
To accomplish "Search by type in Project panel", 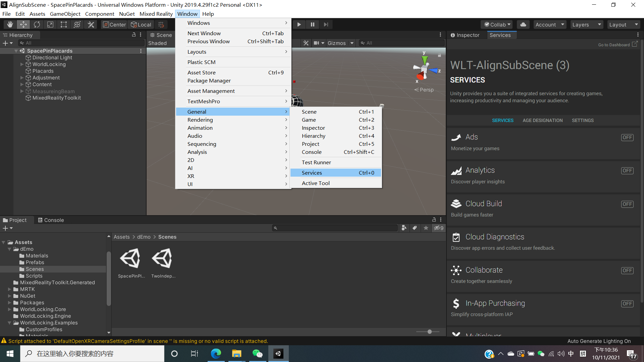I will coord(404,228).
